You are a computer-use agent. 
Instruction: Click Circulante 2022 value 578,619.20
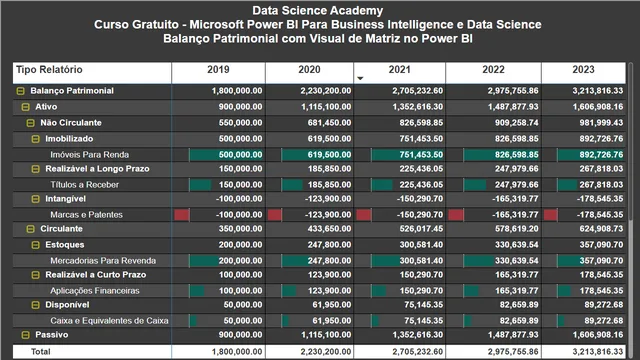[x=517, y=229]
